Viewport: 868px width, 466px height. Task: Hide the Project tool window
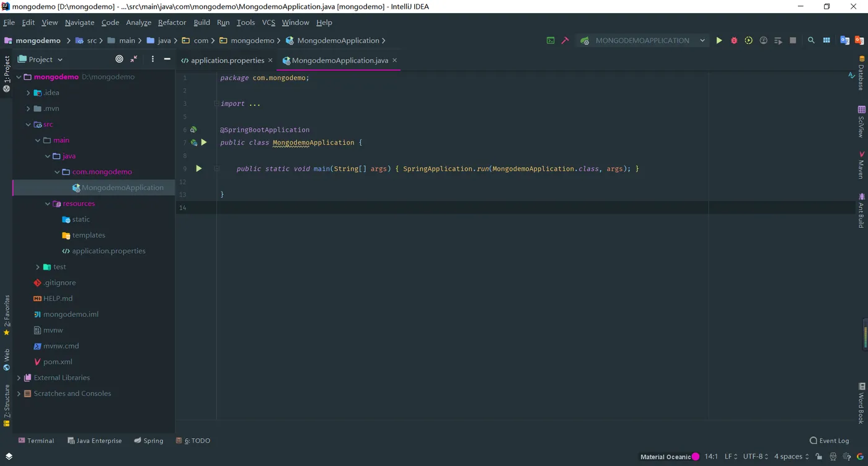167,59
